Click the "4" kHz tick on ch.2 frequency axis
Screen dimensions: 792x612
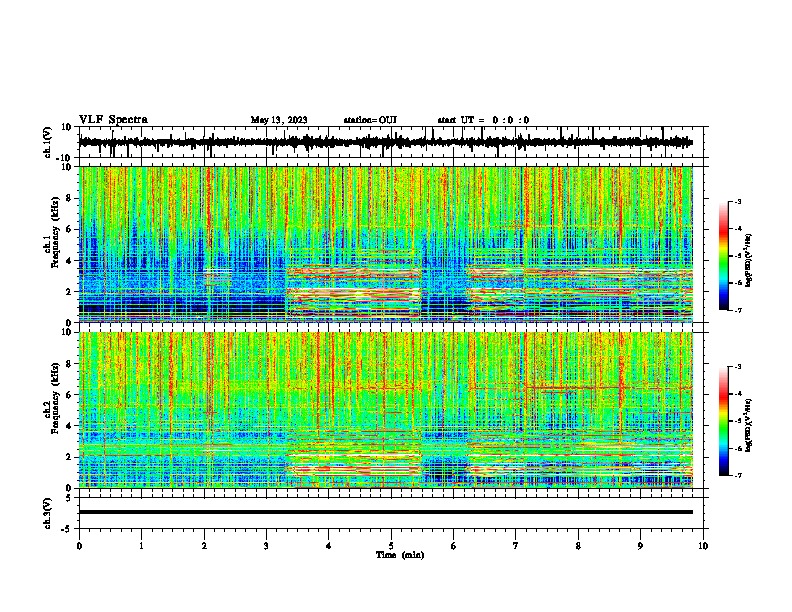click(x=70, y=426)
